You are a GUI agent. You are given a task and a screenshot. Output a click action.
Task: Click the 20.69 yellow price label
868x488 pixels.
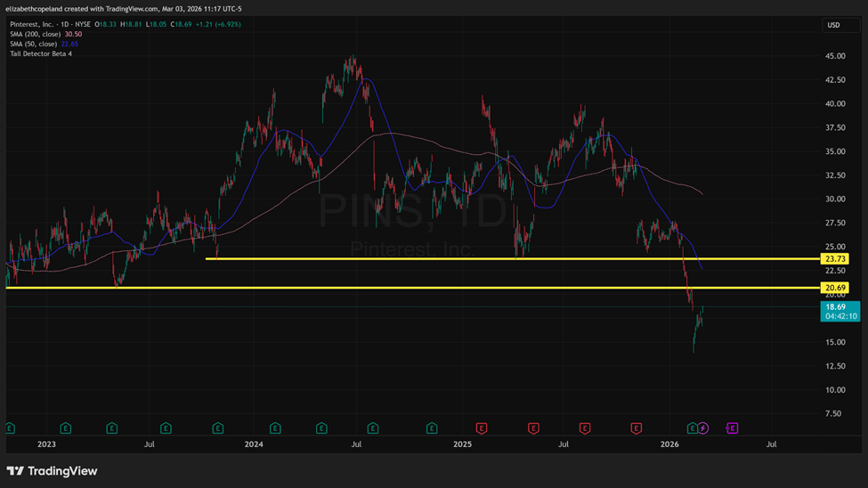(x=835, y=288)
